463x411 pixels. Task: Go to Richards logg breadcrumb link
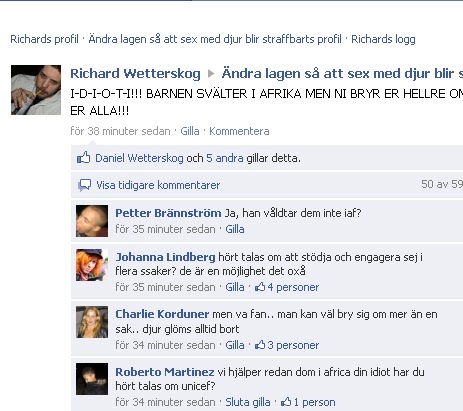(x=383, y=39)
